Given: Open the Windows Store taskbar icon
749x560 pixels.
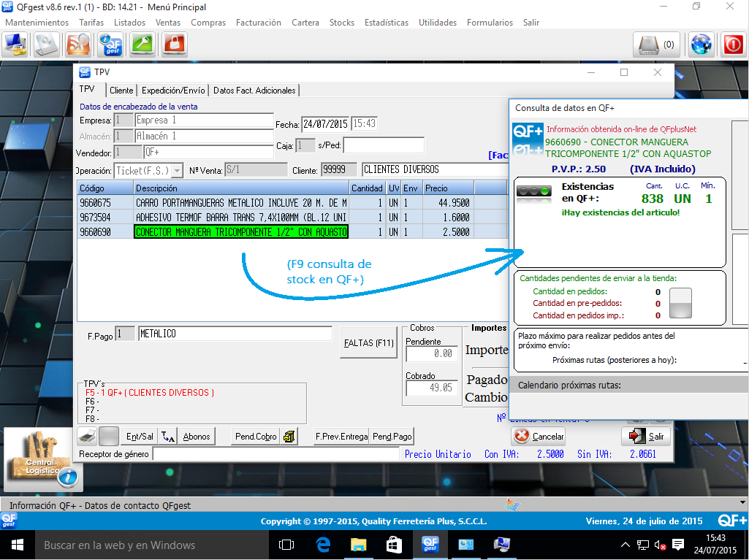Looking at the screenshot, I should point(394,545).
